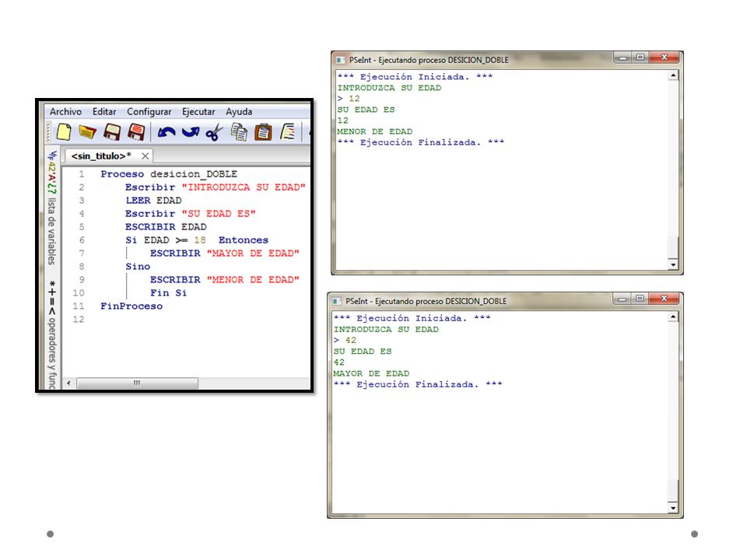Click the indent correction icon in the toolbar
The image size is (747, 560).
[287, 132]
